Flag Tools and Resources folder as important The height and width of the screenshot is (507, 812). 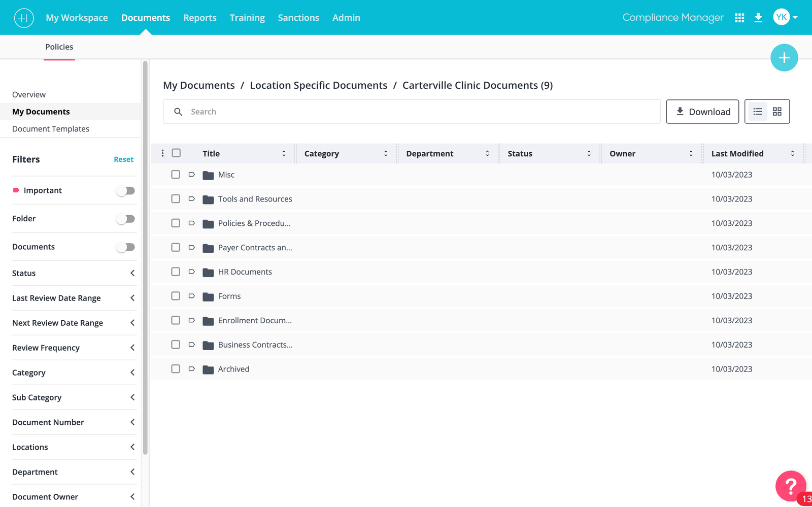(191, 199)
